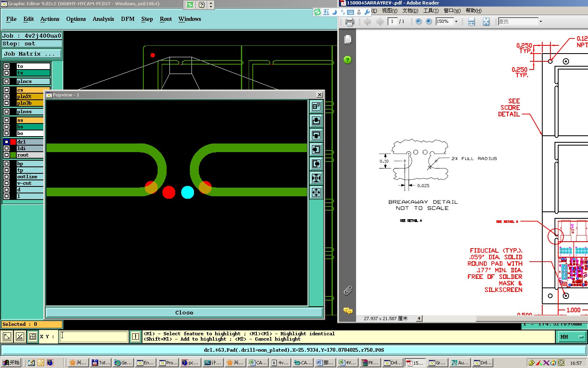Click the 开始 Start button
This screenshot has height=368, width=588.
click(x=11, y=363)
